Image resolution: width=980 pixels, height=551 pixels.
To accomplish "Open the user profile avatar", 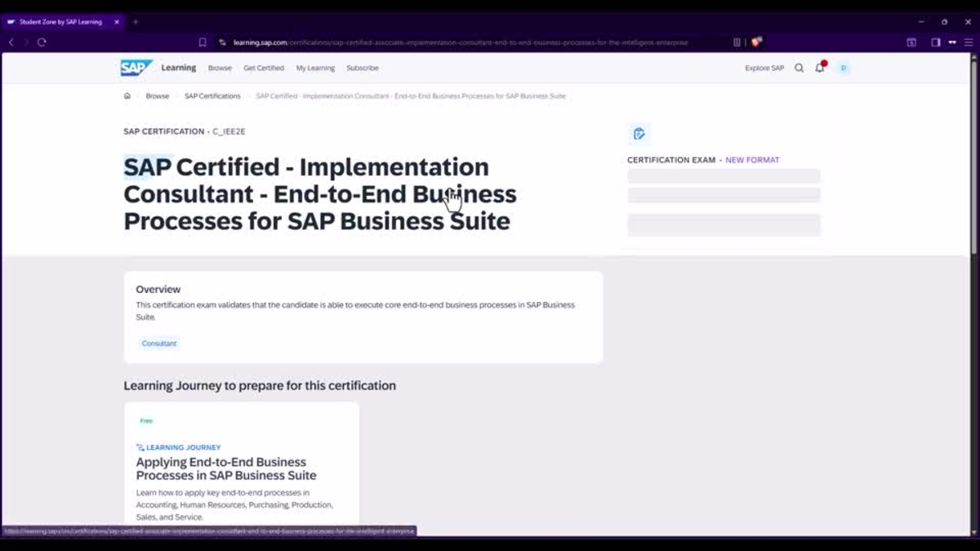I will [844, 68].
